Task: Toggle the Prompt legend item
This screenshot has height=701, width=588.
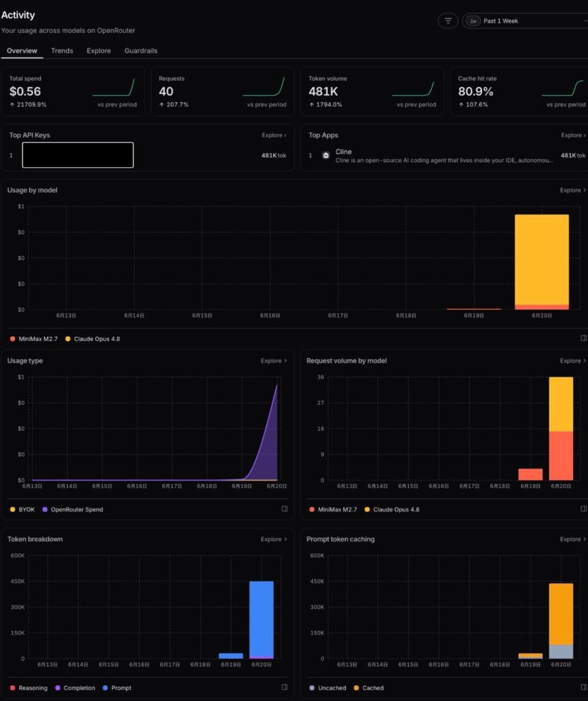Action: 117,688
